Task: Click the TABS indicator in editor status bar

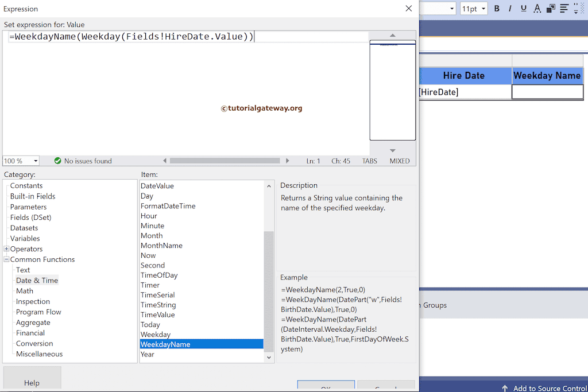Action: (x=369, y=161)
